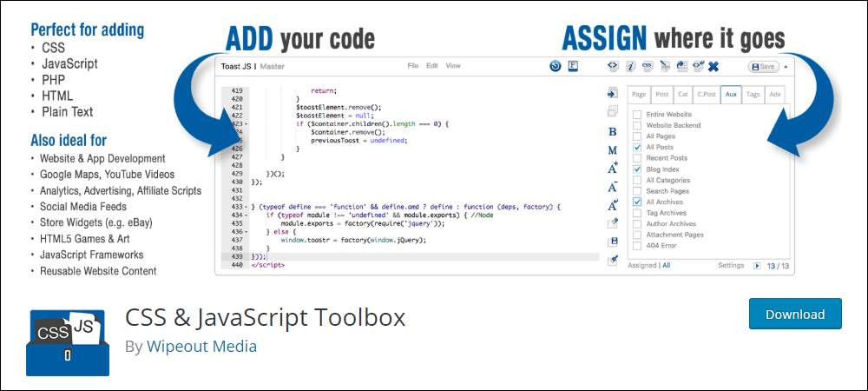The width and height of the screenshot is (868, 391).
Task: Enable the Website Backend checkbox
Action: tap(637, 126)
